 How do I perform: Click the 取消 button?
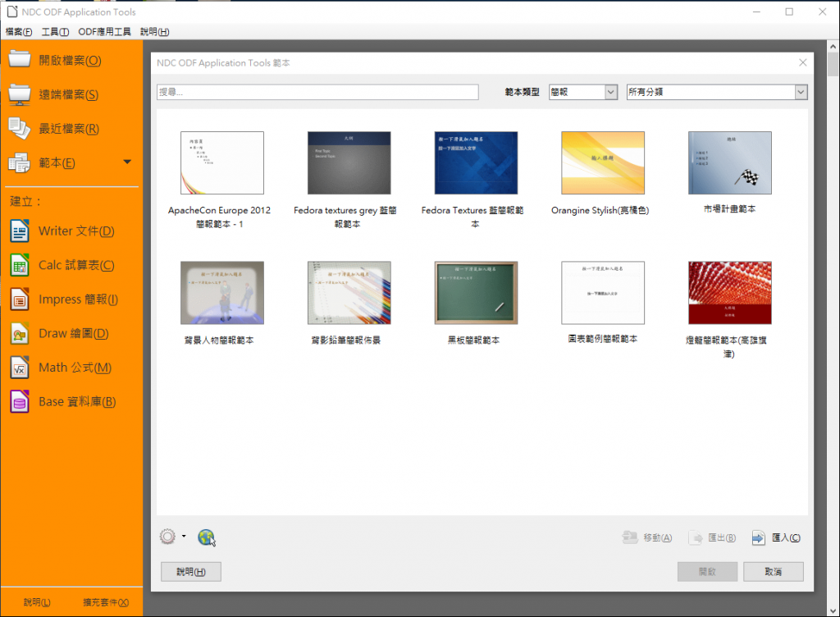pyautogui.click(x=772, y=571)
